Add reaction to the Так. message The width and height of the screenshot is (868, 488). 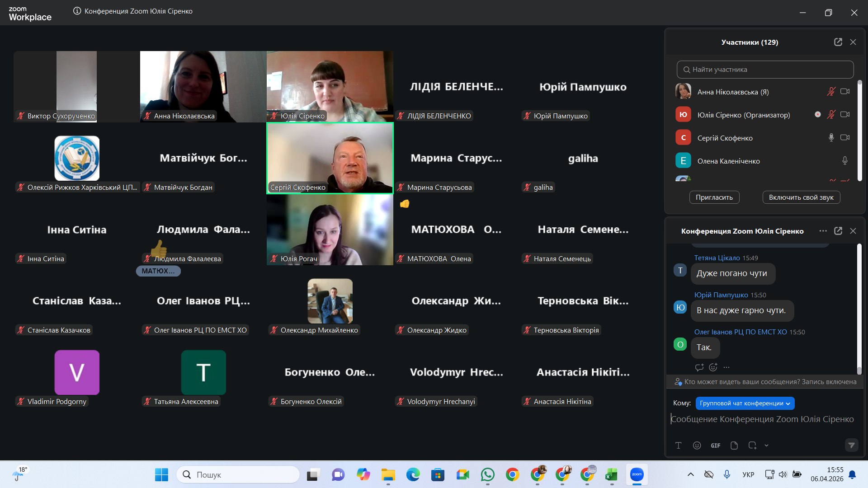(x=713, y=367)
